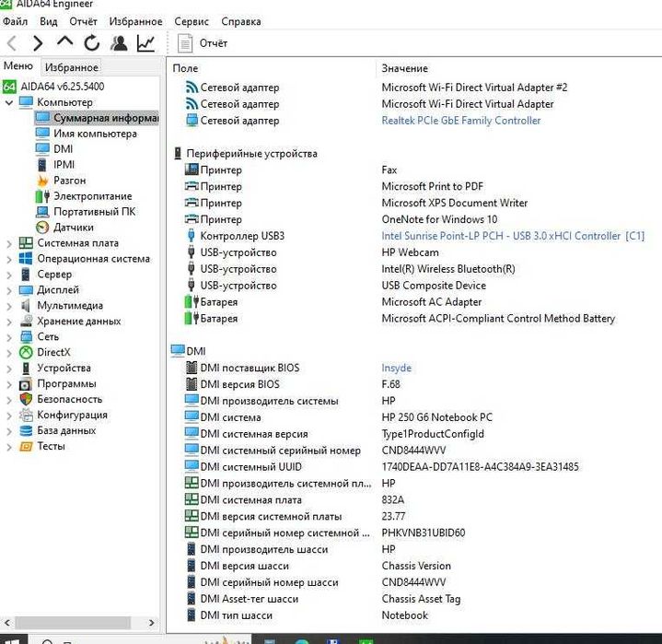Open the Сервис menu

click(x=192, y=21)
